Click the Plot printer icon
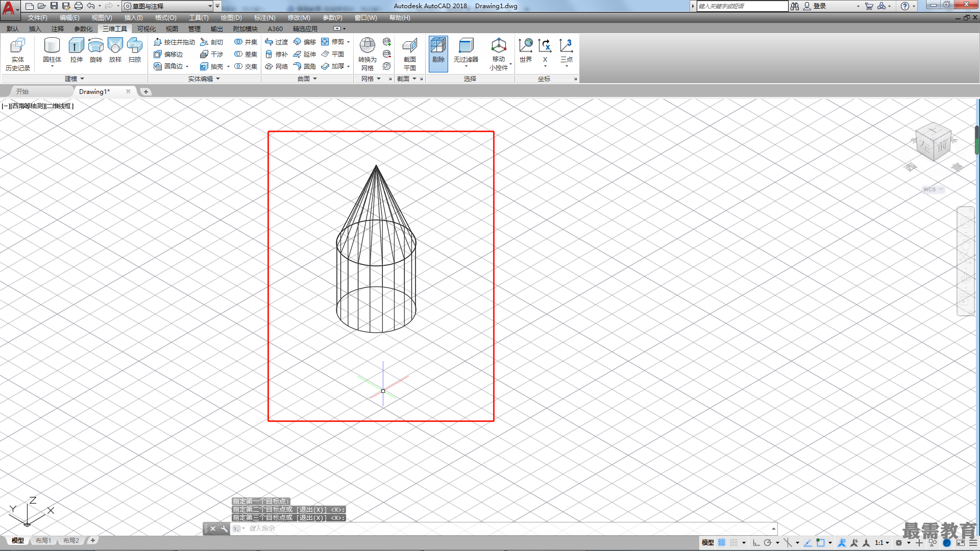The image size is (980, 551). pyautogui.click(x=79, y=6)
